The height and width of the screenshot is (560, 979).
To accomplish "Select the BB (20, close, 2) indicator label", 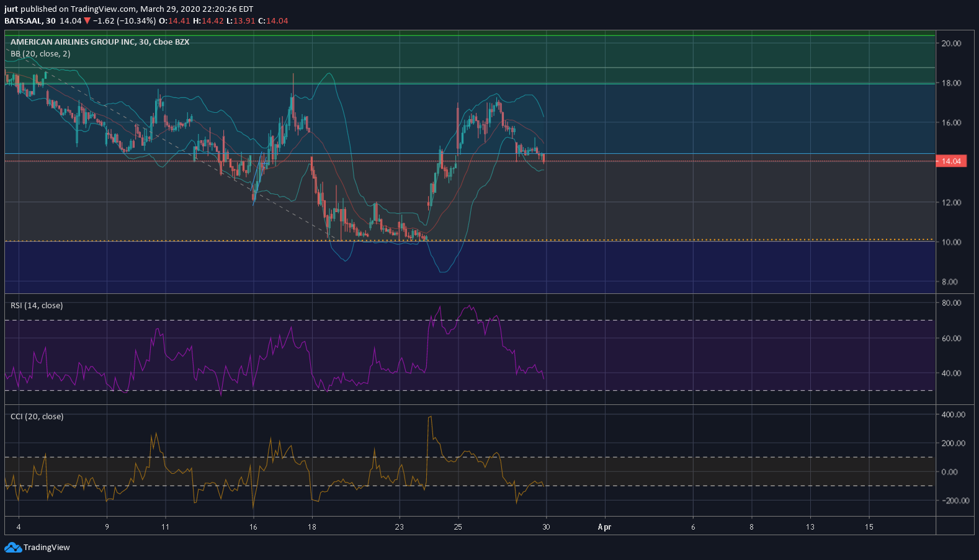I will [x=40, y=54].
